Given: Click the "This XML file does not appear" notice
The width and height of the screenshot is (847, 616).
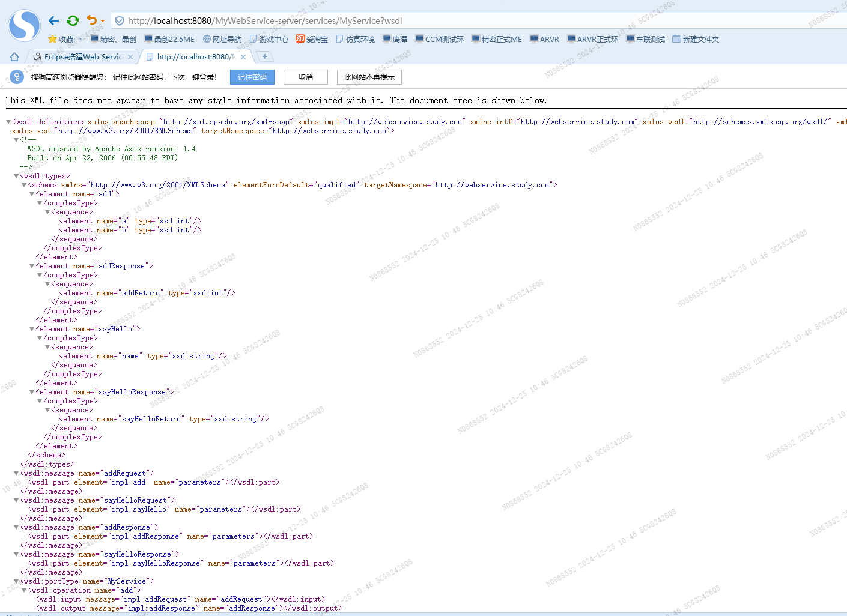Looking at the screenshot, I should pos(276,100).
